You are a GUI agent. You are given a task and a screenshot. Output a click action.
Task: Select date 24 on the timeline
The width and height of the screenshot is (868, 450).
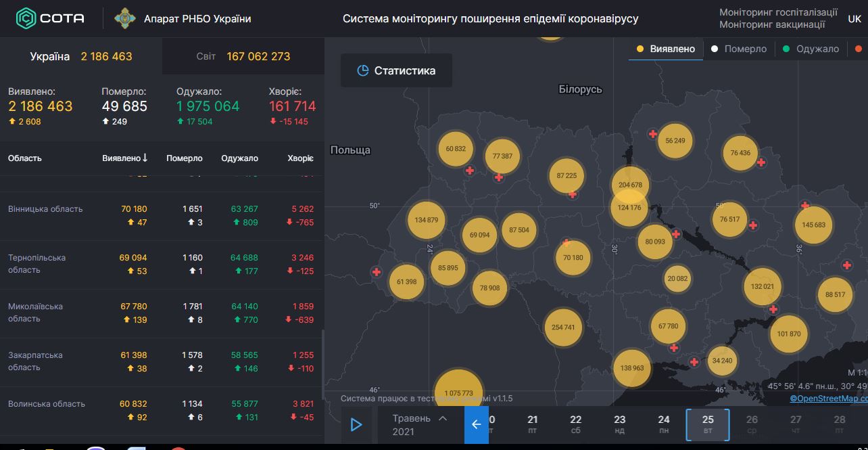coord(664,424)
